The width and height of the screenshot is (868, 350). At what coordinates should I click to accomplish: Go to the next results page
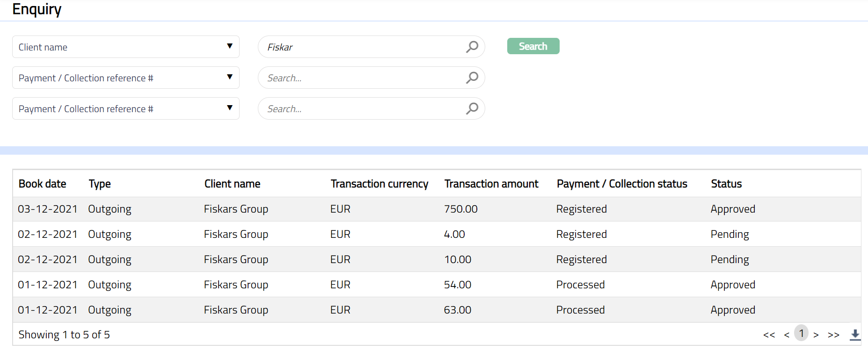click(816, 335)
